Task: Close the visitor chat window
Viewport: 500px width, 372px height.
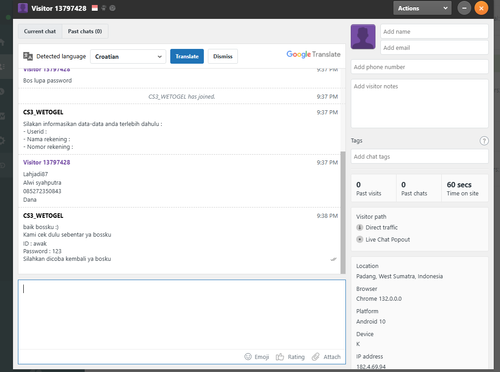Action: (x=481, y=8)
